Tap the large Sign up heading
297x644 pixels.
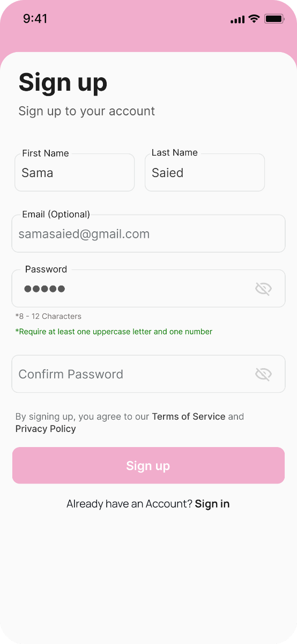click(63, 83)
